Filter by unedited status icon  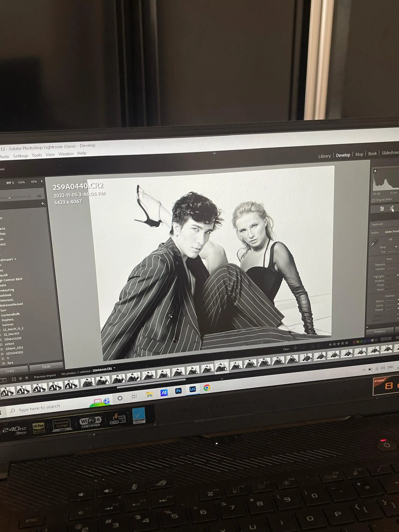click(x=318, y=346)
